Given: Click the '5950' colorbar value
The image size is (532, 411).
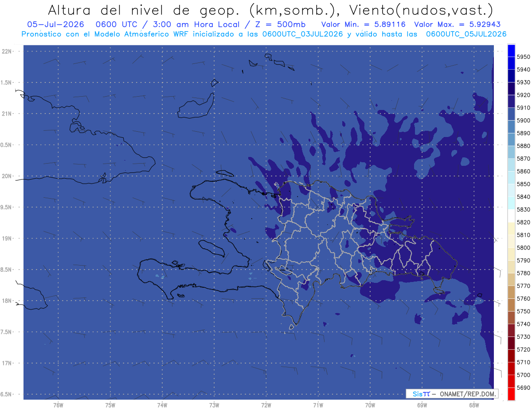Looking at the screenshot, I should click(x=524, y=57).
